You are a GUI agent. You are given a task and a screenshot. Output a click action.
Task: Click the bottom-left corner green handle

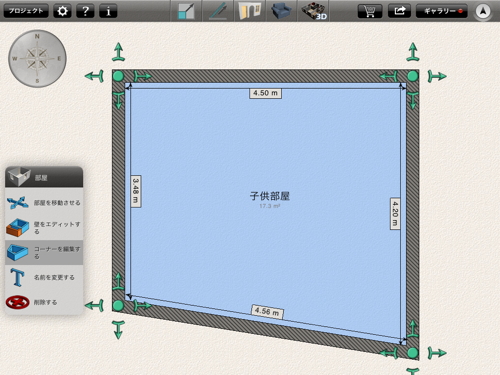[118, 306]
